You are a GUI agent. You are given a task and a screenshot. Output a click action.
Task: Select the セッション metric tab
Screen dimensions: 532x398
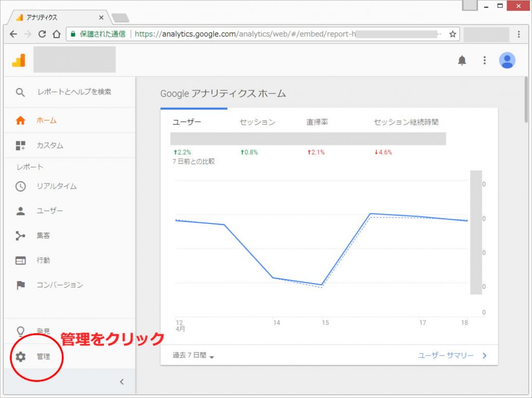[x=257, y=122]
